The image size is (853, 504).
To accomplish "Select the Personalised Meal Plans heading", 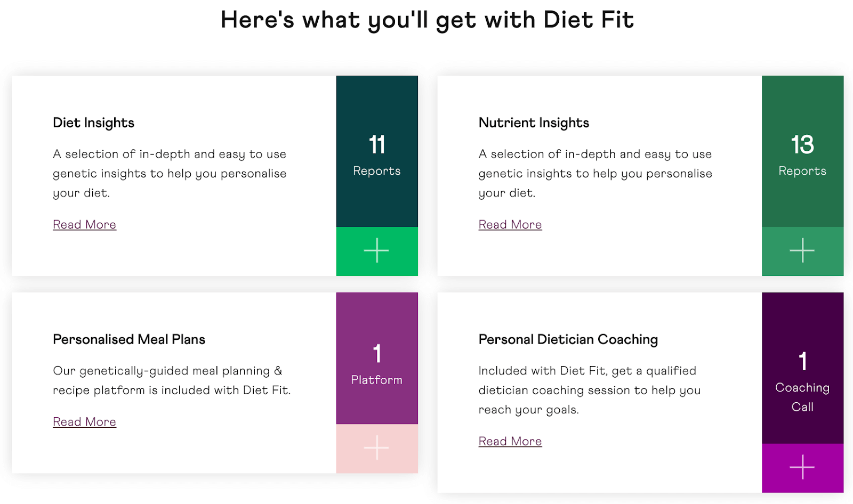I will click(x=129, y=339).
